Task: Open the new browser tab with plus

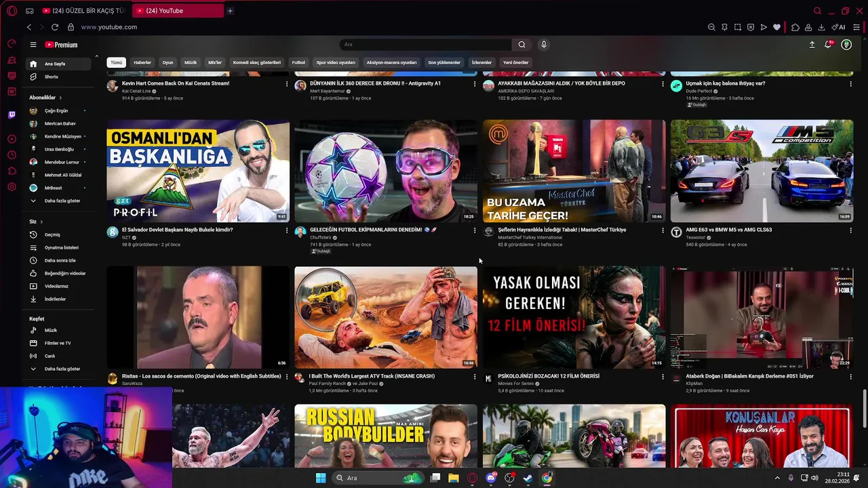Action: click(230, 11)
